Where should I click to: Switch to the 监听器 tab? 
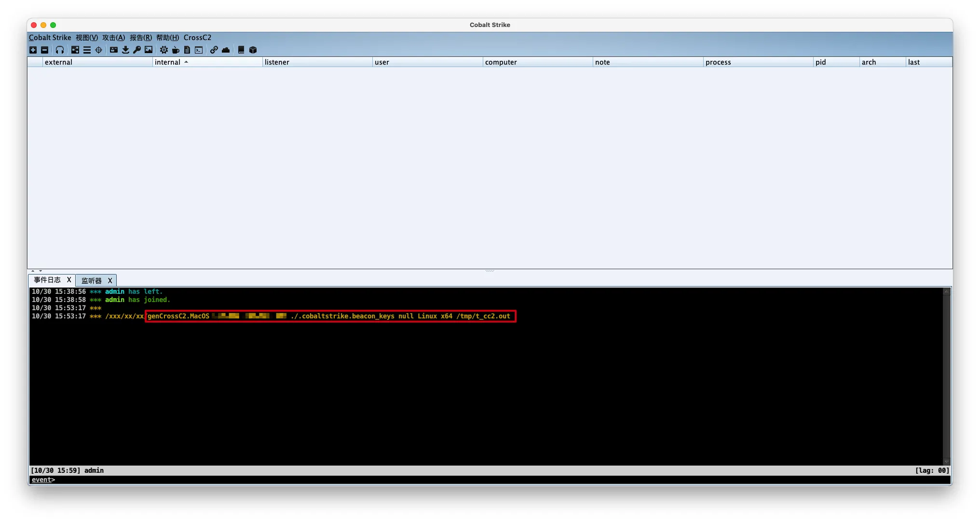click(92, 281)
